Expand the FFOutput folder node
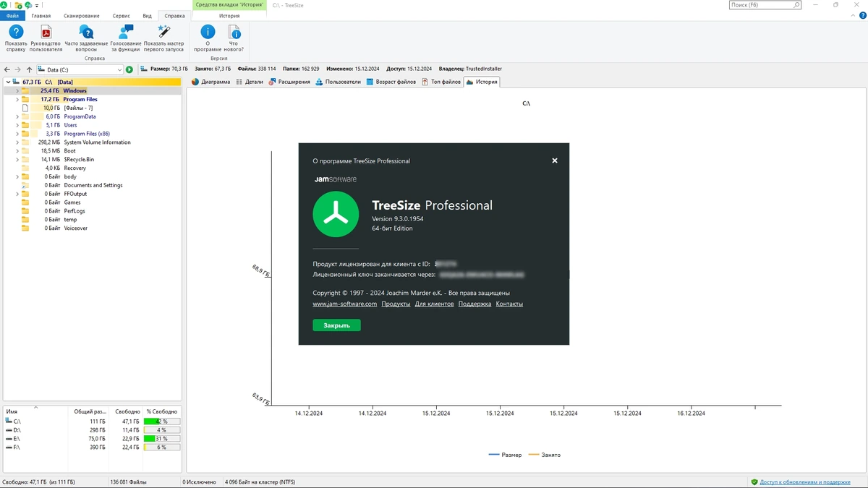This screenshot has width=868, height=488. (x=17, y=194)
